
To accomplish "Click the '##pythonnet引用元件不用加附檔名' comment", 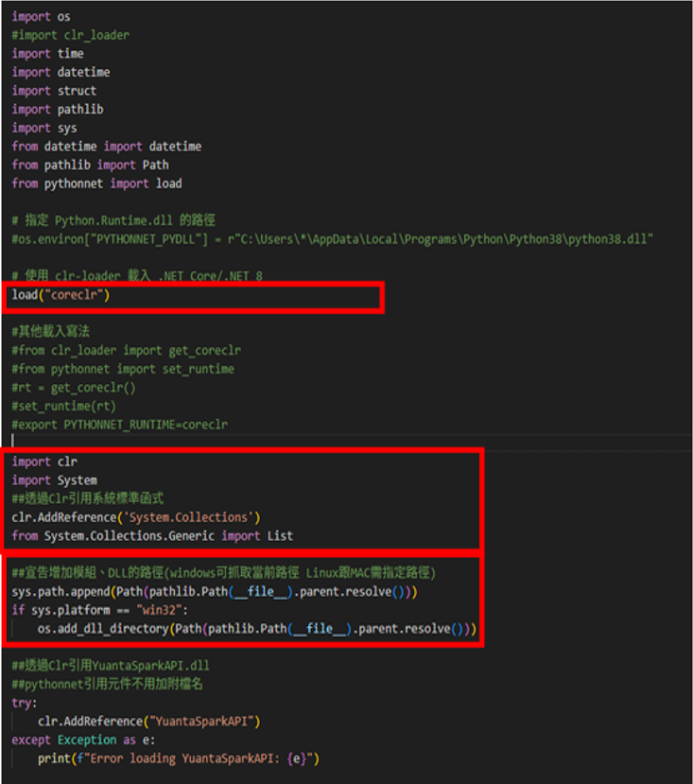I will pos(107,684).
